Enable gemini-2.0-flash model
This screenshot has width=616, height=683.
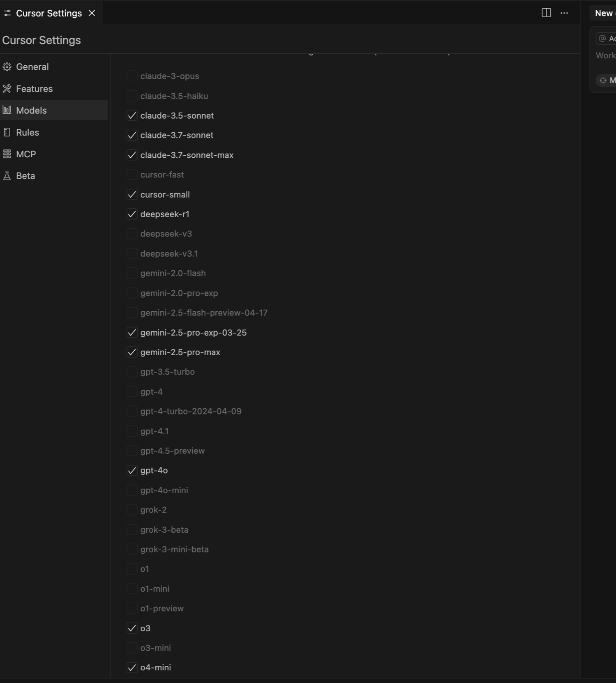point(132,273)
